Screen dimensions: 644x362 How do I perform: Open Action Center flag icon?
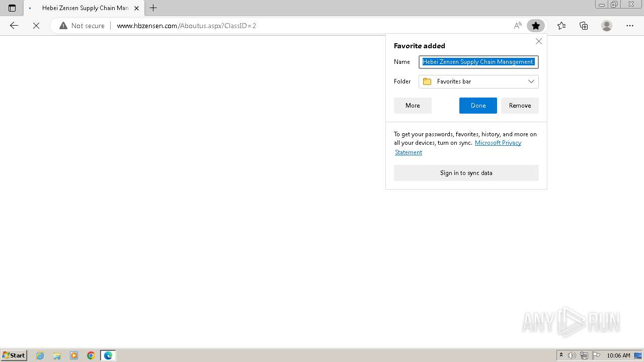[596, 355]
